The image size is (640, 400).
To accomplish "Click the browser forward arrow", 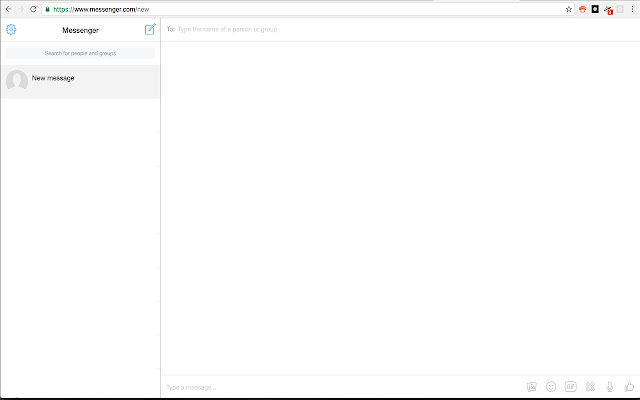I will 21,9.
